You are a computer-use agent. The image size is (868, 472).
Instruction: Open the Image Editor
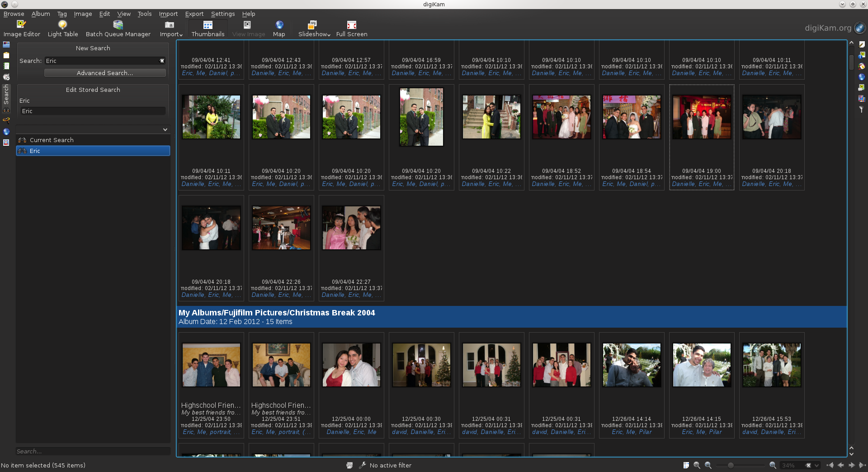tap(22, 29)
